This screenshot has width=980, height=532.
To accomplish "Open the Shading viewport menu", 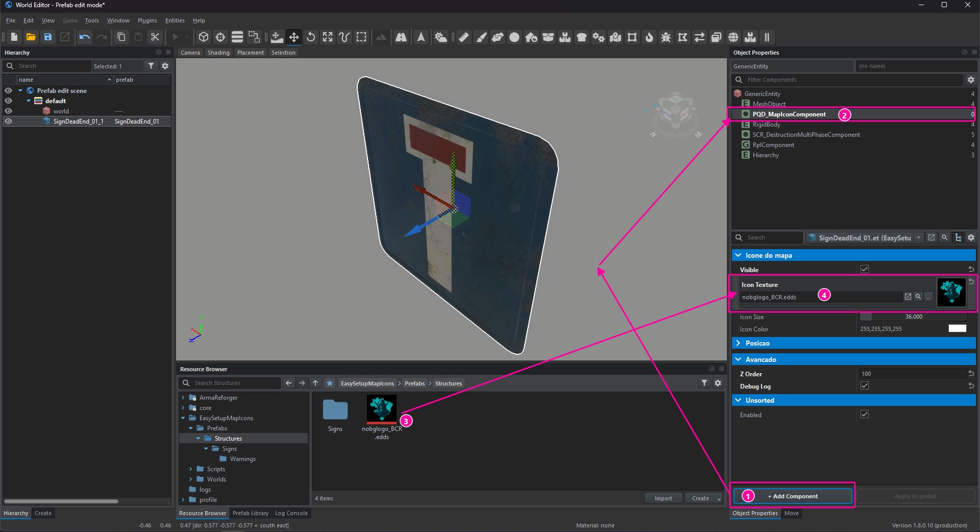I will 218,53.
